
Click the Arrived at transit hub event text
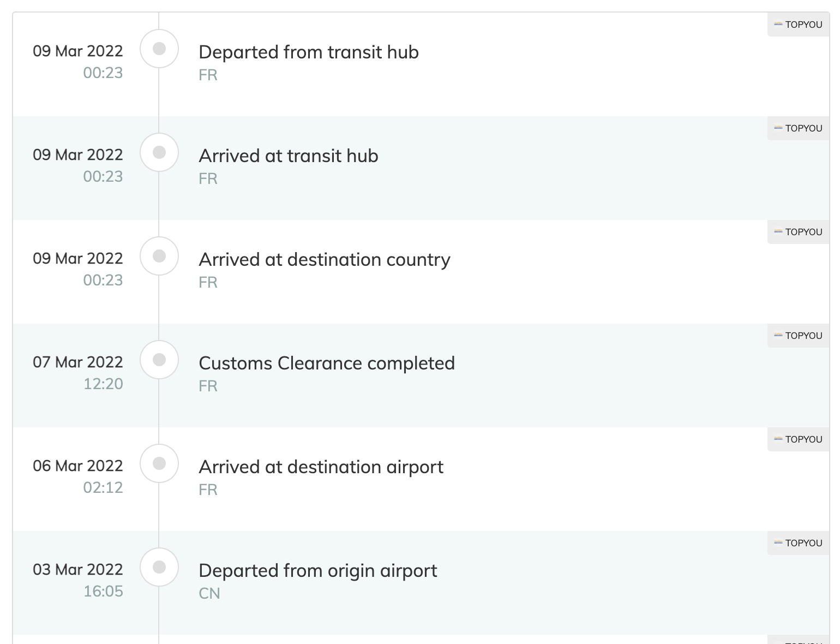click(x=289, y=156)
